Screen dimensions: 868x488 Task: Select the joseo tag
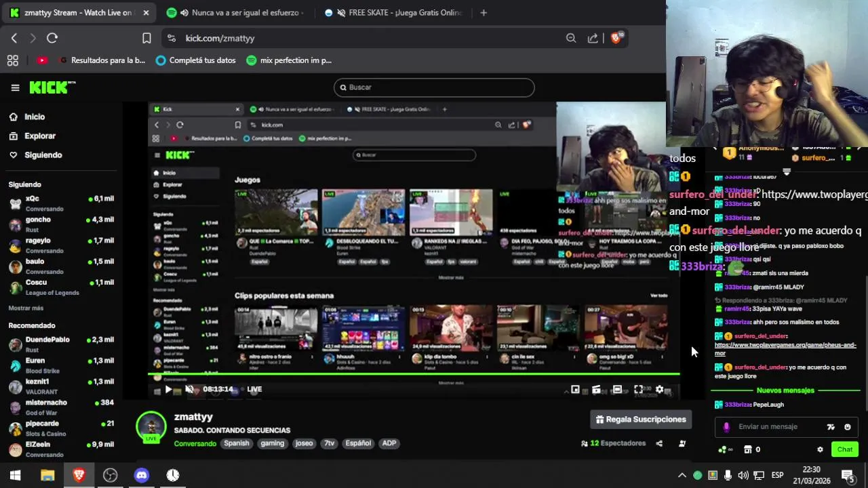[304, 443]
